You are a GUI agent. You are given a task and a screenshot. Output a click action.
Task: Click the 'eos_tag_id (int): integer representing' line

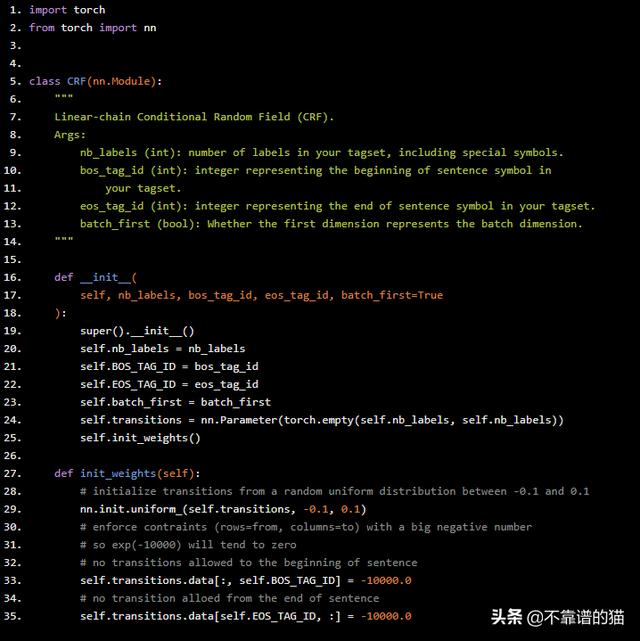pos(337,206)
